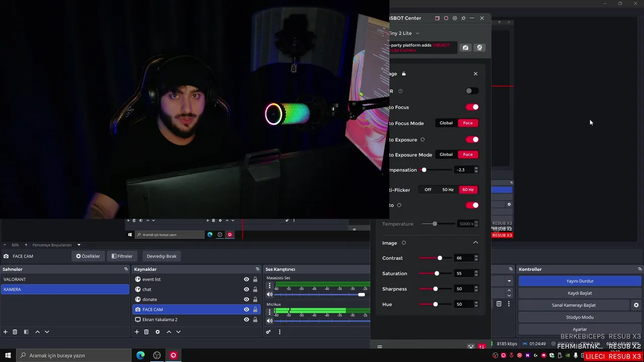Set Auto Focus Mode to Global
Screen dimensions: 644x362
click(446, 123)
